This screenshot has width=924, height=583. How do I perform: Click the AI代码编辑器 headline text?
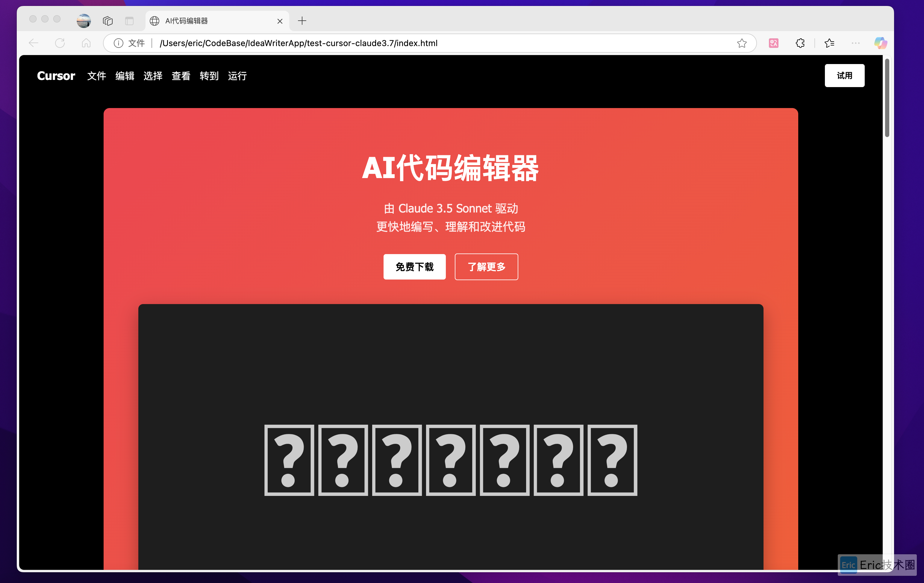coord(451,168)
